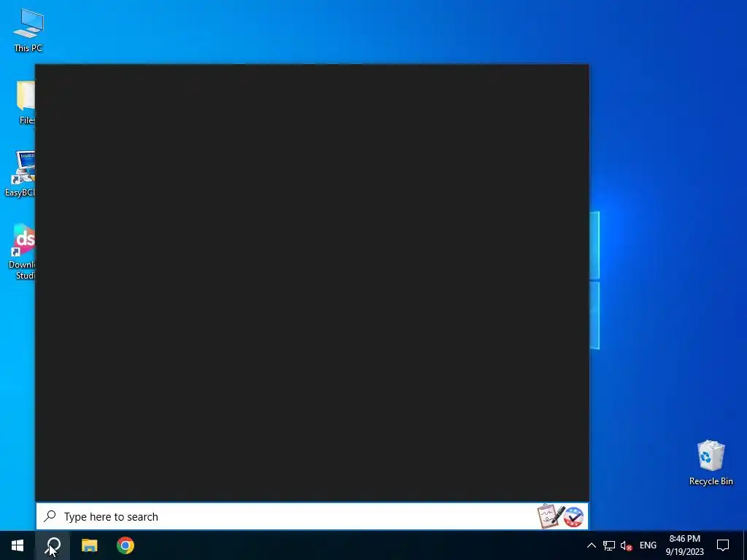Image resolution: width=747 pixels, height=560 pixels.
Task: Click the voting checkmark search highlight icon
Action: coord(573,517)
